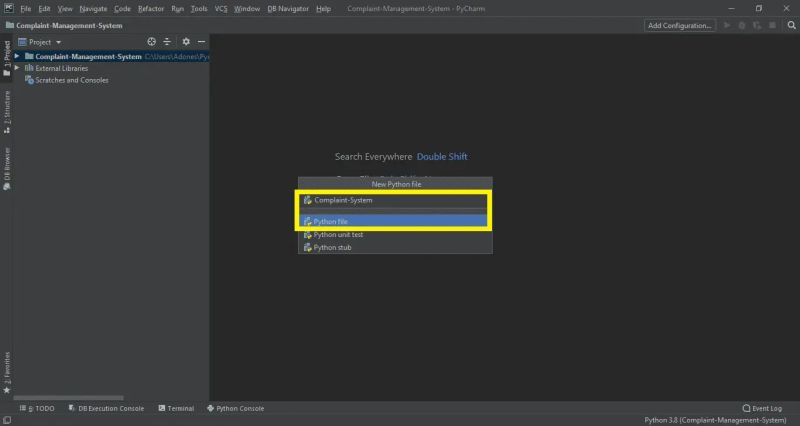Open the Window menu
This screenshot has height=426, width=800.
(247, 9)
